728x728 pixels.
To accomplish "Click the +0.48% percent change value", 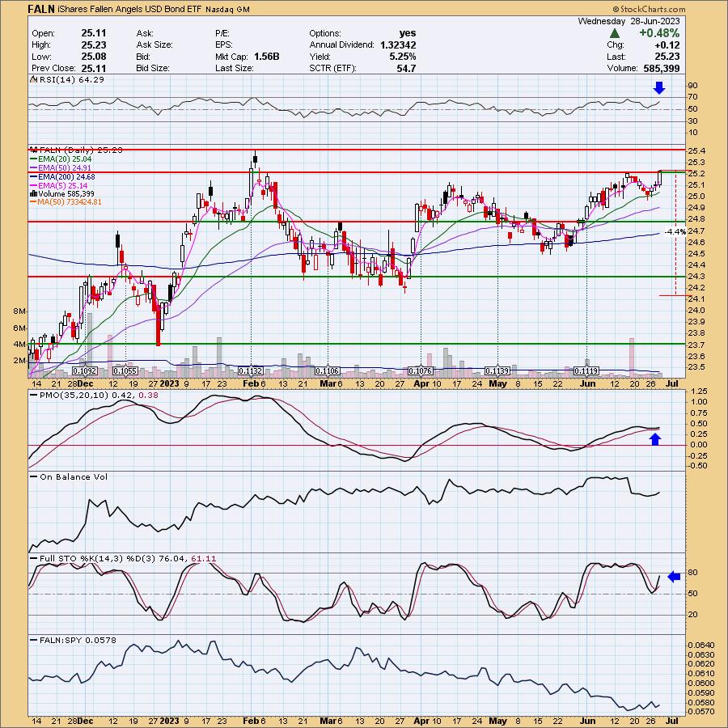I will tap(659, 33).
